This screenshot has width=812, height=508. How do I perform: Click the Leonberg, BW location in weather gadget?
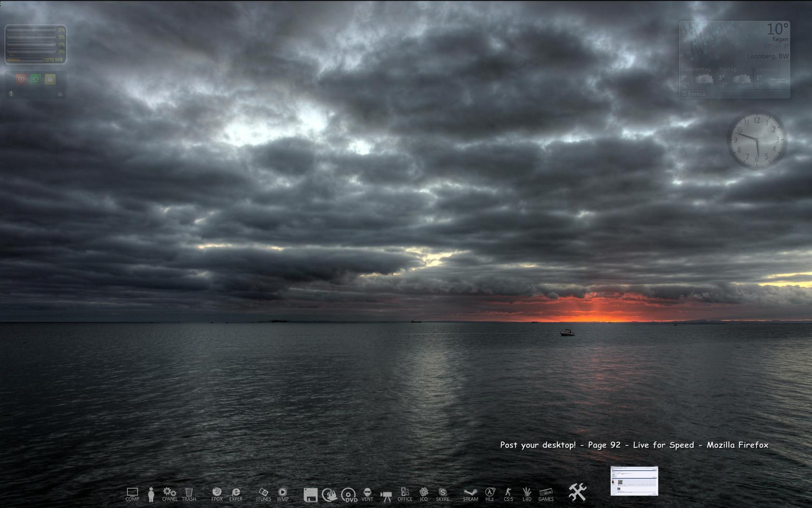tap(768, 56)
